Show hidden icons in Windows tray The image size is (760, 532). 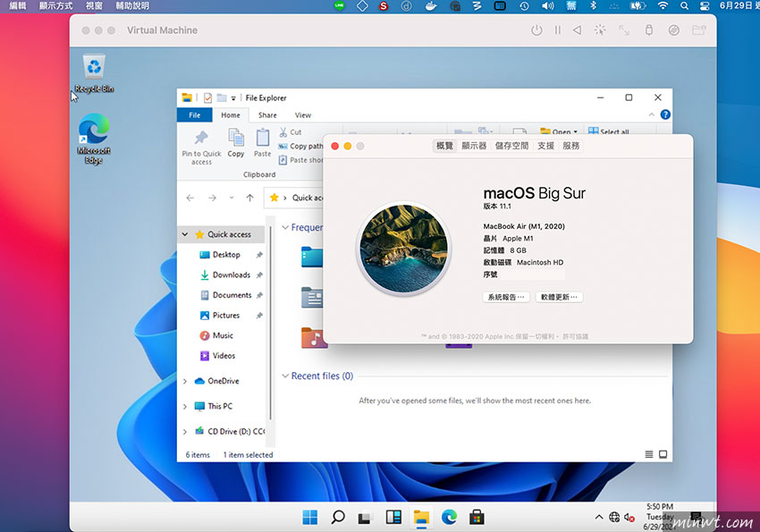pos(599,518)
